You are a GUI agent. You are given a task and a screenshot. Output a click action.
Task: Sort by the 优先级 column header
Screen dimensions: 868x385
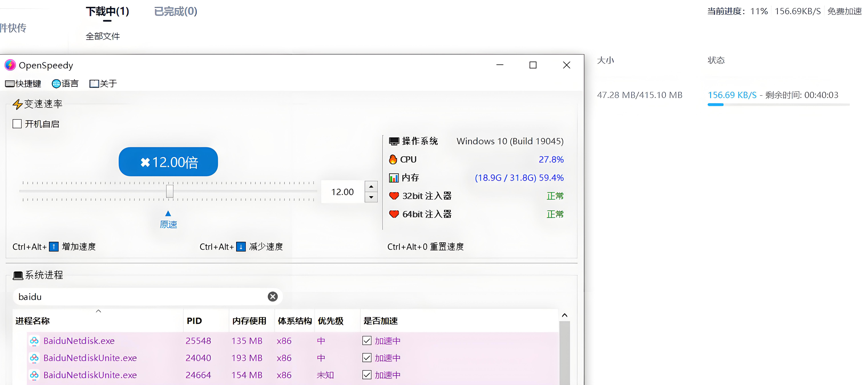[337, 321]
